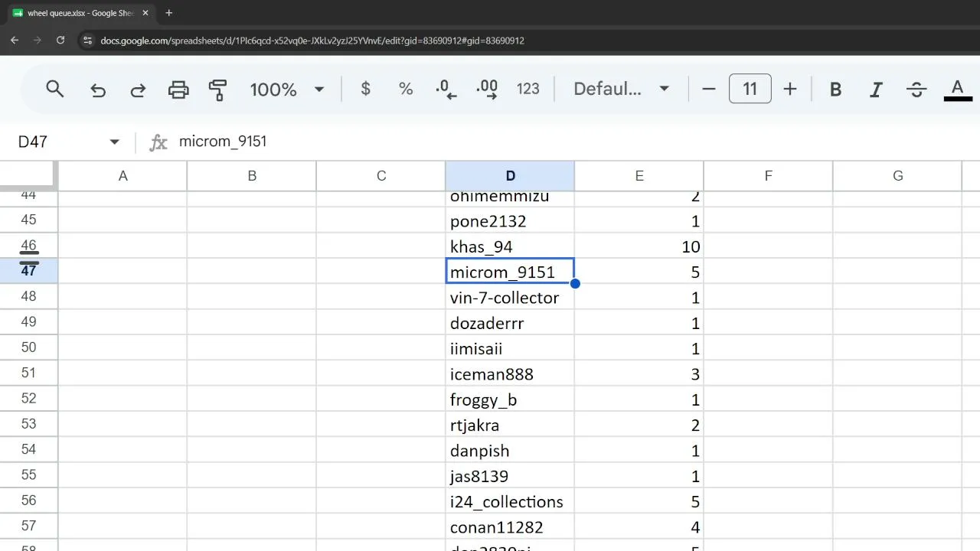Click cell containing i24_collections
Image resolution: width=980 pixels, height=551 pixels.
click(x=510, y=501)
